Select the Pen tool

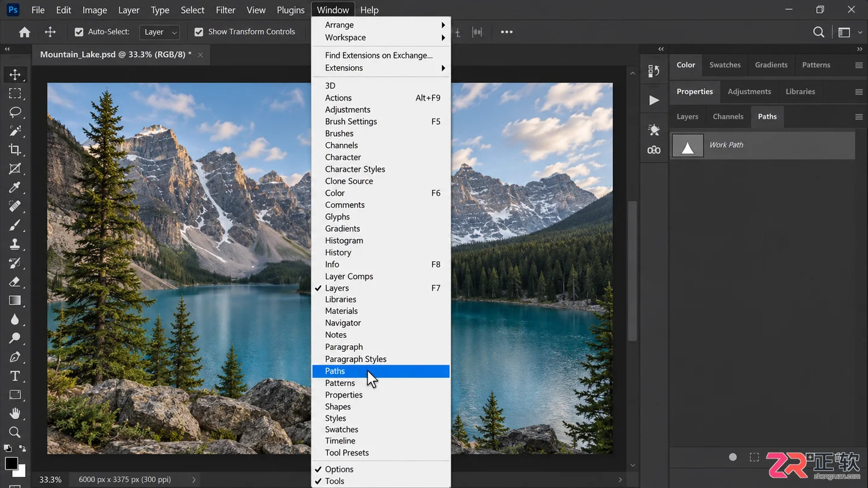tap(15, 357)
